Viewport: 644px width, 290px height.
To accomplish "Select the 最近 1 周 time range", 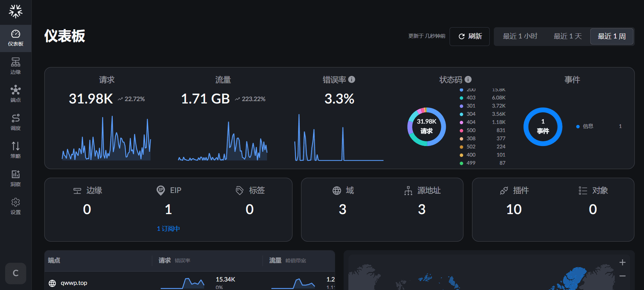I will point(612,36).
